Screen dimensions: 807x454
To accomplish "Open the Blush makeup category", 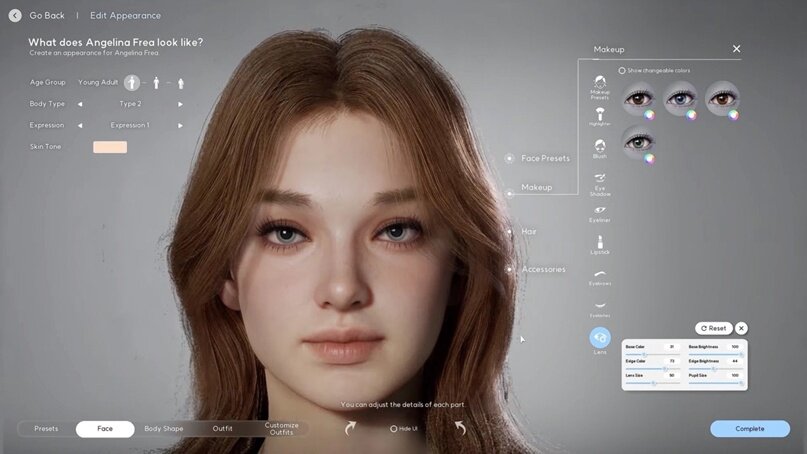I will [600, 148].
